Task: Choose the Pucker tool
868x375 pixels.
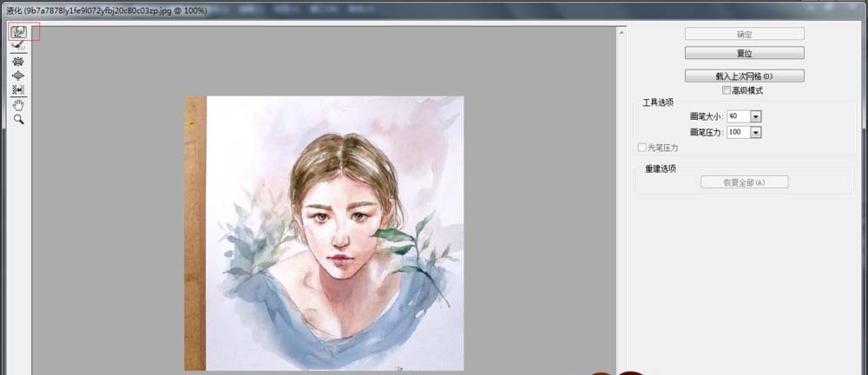Action: pyautogui.click(x=18, y=62)
